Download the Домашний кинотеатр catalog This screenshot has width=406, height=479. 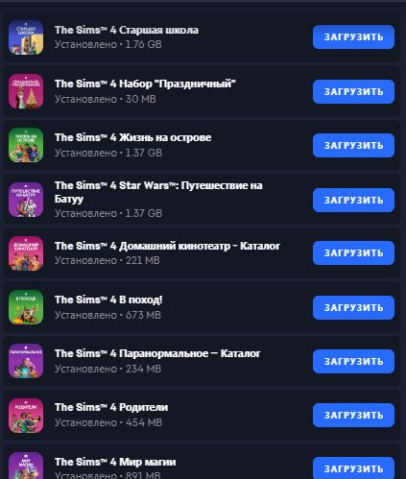click(x=354, y=253)
